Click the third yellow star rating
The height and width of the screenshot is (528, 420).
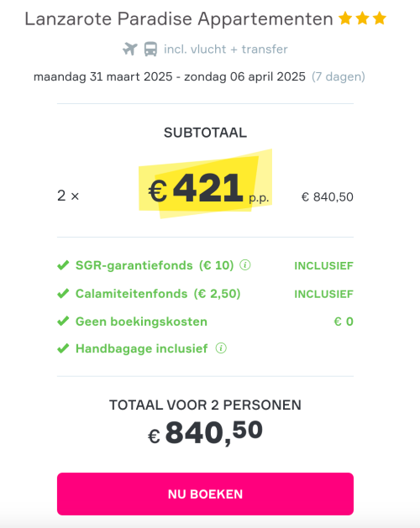pos(380,18)
